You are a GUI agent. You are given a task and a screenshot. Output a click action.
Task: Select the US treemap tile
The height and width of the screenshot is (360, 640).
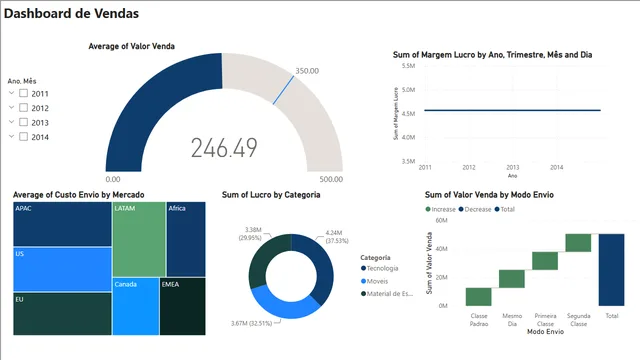(x=62, y=269)
